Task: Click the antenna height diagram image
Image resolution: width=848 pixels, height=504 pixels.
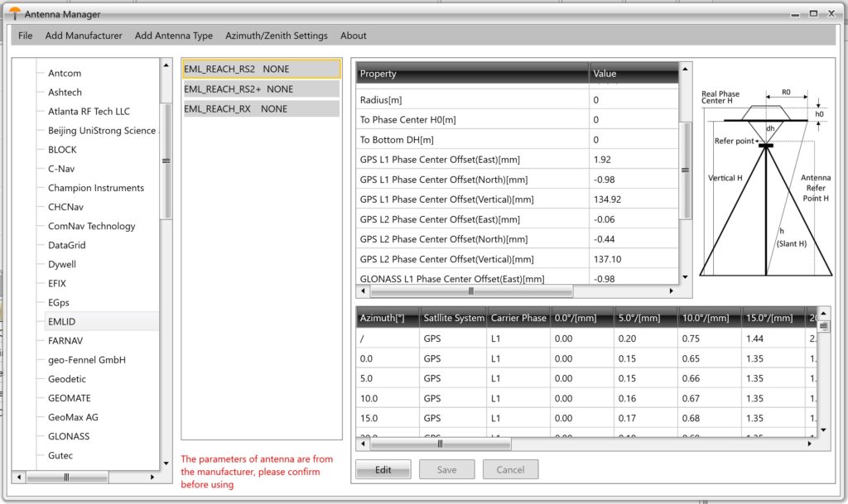Action: pos(766,182)
